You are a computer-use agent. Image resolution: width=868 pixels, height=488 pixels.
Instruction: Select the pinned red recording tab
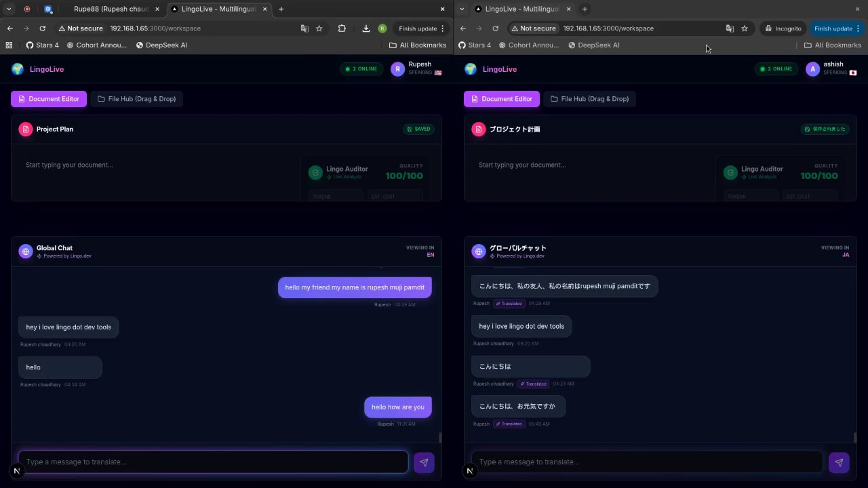pyautogui.click(x=27, y=9)
